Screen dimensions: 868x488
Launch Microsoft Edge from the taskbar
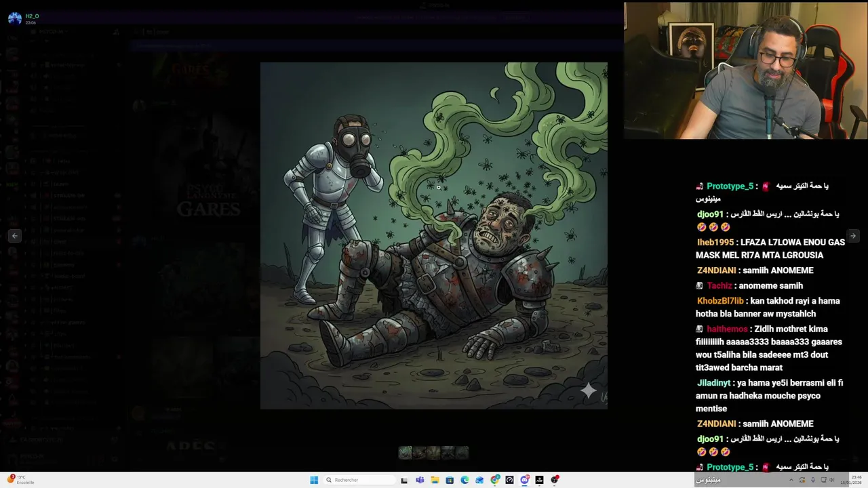(x=465, y=480)
